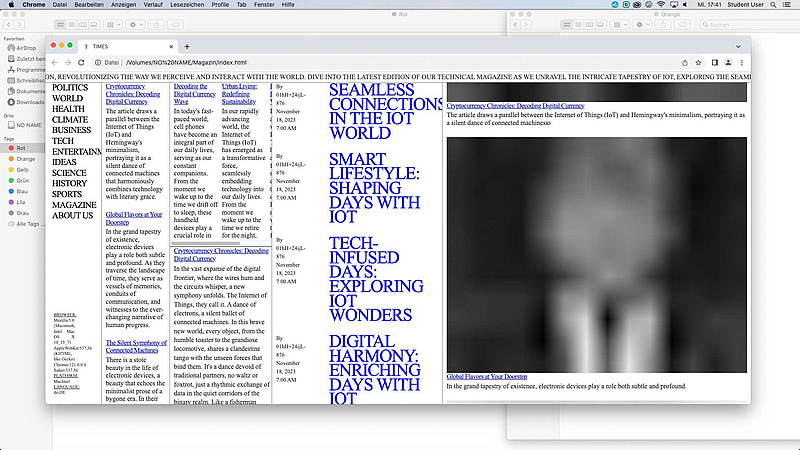The height and width of the screenshot is (450, 800).
Task: Go back in the Chrome browser
Action: (55, 62)
